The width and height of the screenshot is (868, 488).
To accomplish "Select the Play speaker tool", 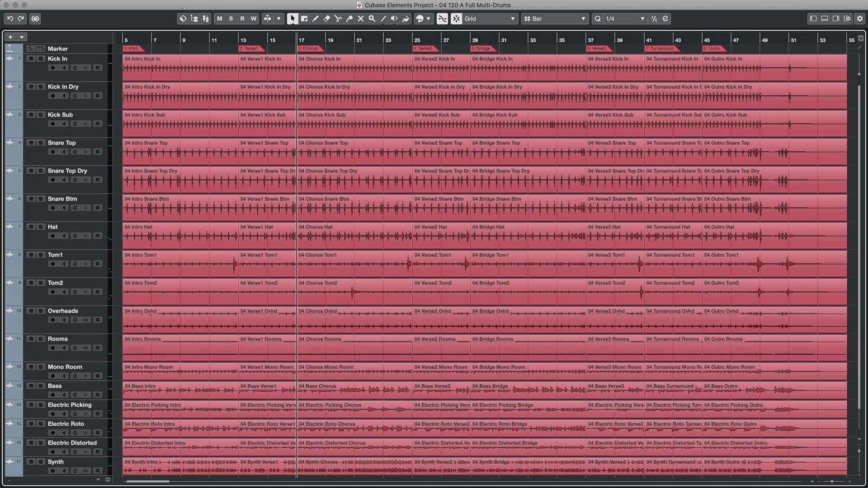I will point(394,19).
